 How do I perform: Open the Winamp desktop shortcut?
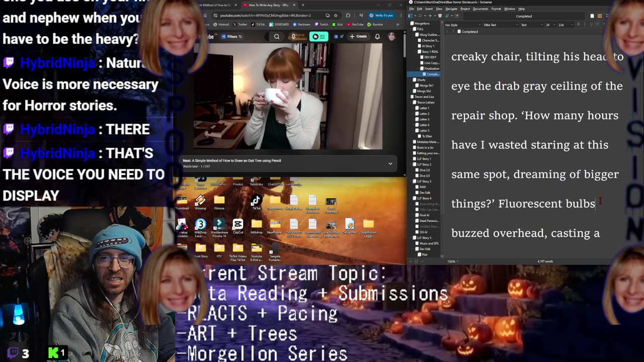click(x=200, y=202)
